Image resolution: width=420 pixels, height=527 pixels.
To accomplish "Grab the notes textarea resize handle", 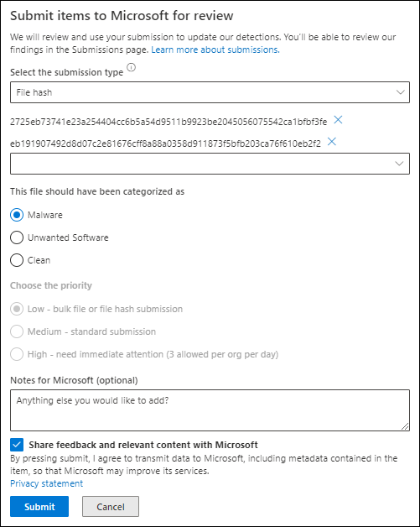I will [405, 426].
